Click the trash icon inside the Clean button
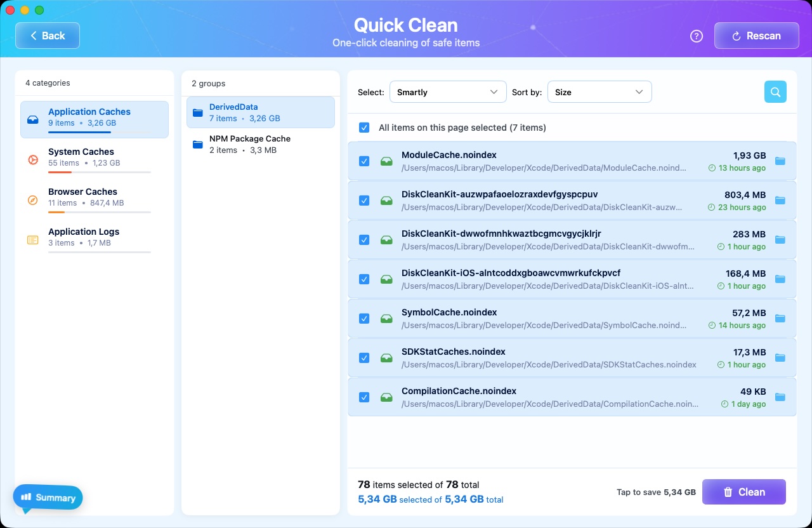 pyautogui.click(x=728, y=492)
